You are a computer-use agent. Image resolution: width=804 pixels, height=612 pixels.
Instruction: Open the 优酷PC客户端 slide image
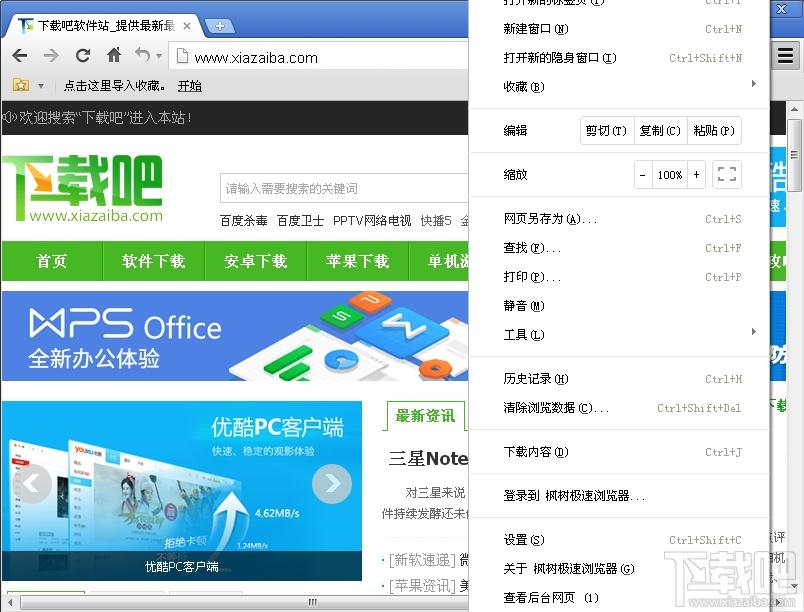pyautogui.click(x=182, y=491)
